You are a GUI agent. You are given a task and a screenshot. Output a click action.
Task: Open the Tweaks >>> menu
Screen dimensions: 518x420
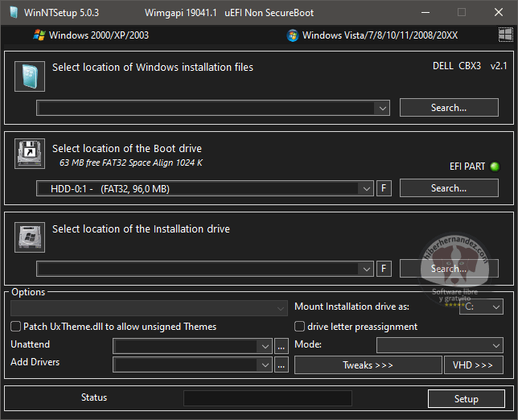tap(368, 364)
